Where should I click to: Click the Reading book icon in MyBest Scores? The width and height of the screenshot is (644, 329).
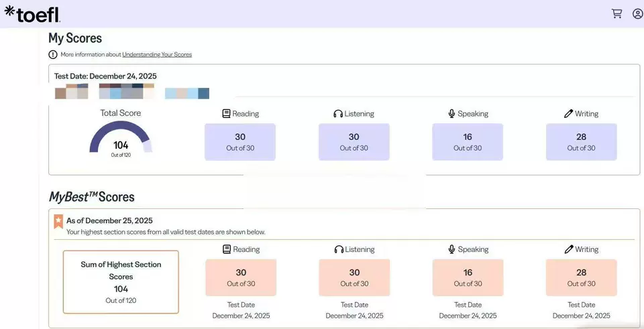pyautogui.click(x=227, y=249)
